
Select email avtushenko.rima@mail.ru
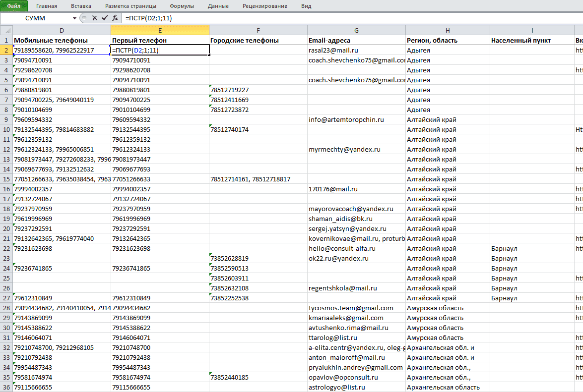(356, 328)
